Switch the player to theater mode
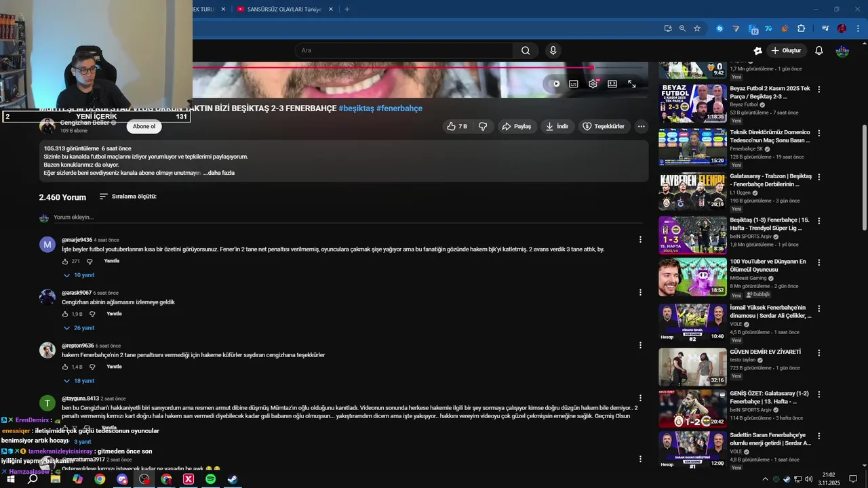 (x=612, y=84)
